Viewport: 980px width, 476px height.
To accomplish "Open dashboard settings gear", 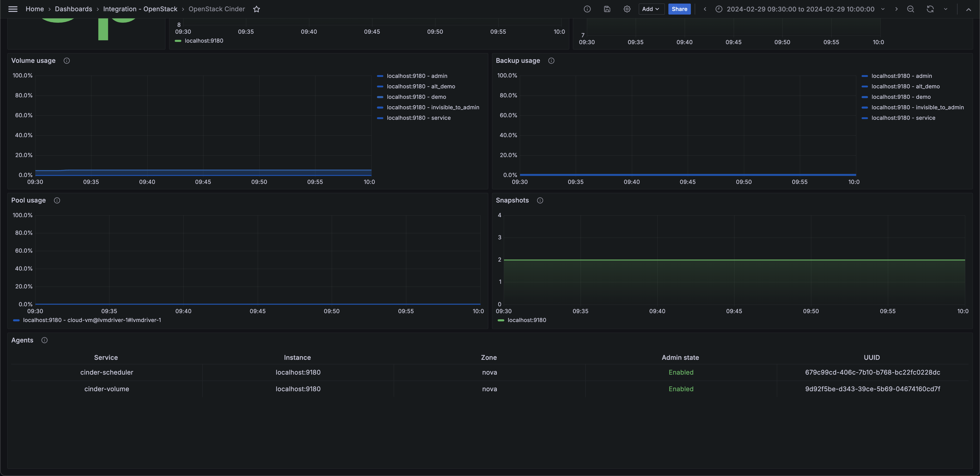I will click(627, 9).
